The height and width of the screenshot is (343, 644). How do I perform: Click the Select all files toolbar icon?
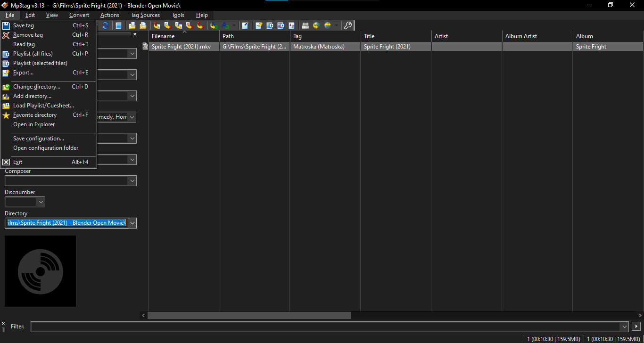[x=118, y=25]
